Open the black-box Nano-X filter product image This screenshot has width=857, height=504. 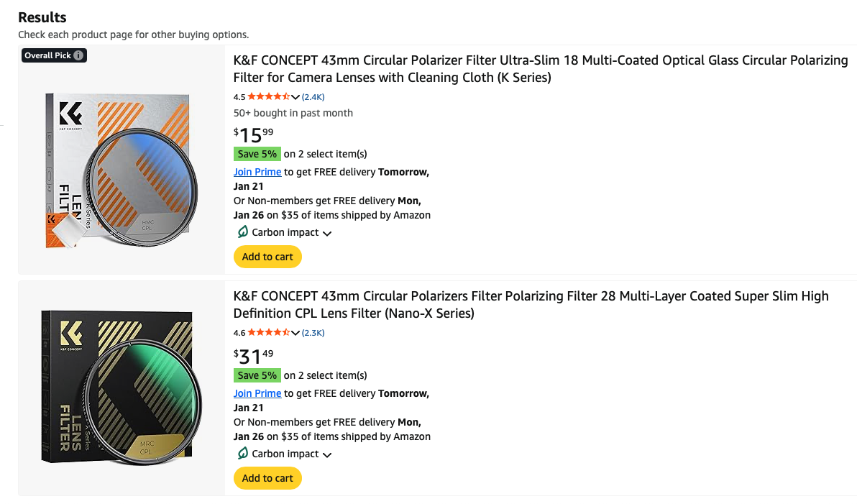(121, 388)
